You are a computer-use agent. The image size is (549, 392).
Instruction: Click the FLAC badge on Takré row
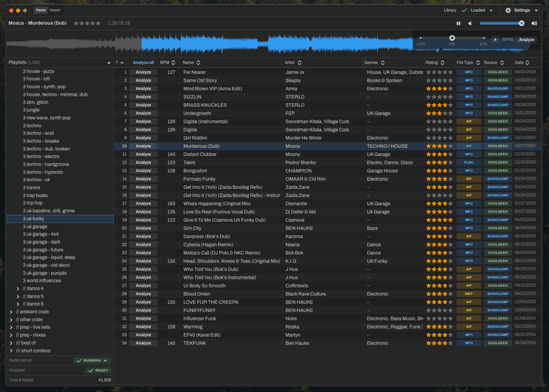(469, 163)
